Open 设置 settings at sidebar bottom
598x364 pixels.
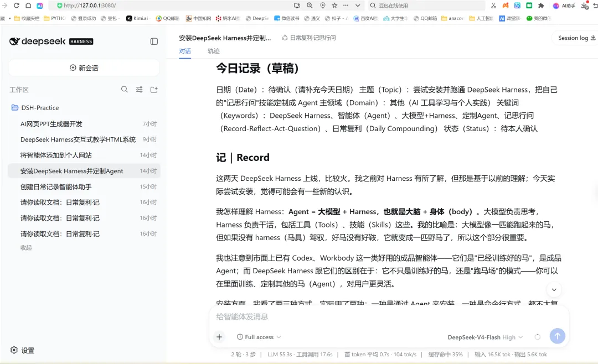click(x=23, y=350)
